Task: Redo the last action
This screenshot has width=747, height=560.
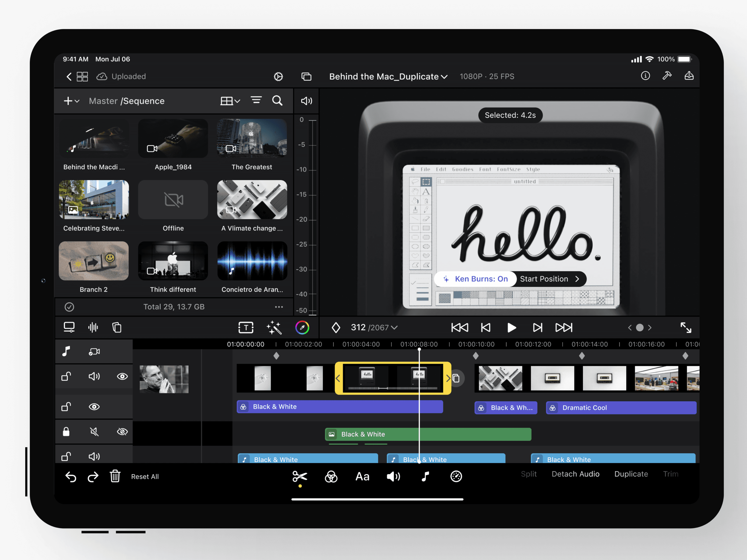Action: pyautogui.click(x=93, y=477)
